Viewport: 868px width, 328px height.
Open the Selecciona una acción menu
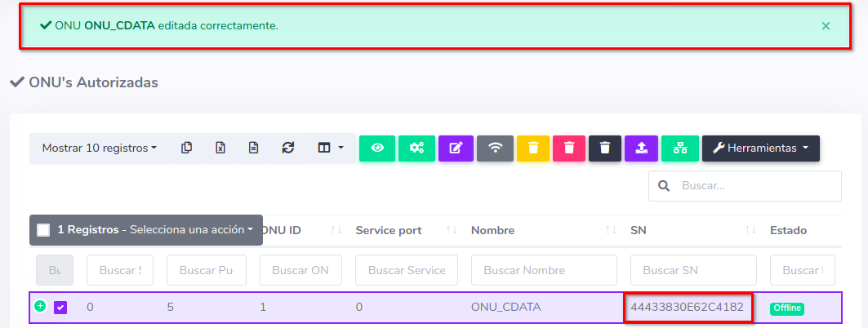click(192, 230)
